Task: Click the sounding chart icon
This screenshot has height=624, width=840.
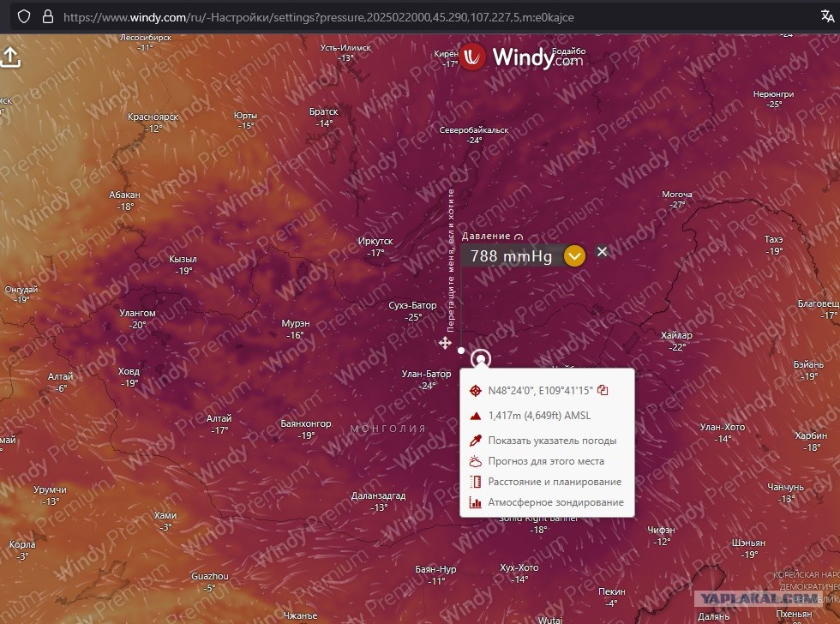Action: (x=475, y=502)
